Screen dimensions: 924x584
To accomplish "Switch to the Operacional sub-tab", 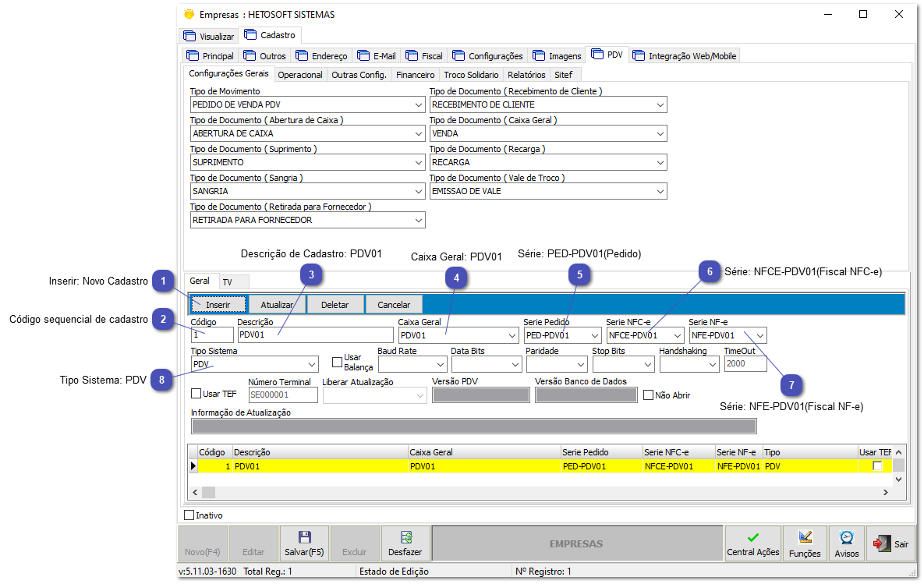I will (x=300, y=74).
